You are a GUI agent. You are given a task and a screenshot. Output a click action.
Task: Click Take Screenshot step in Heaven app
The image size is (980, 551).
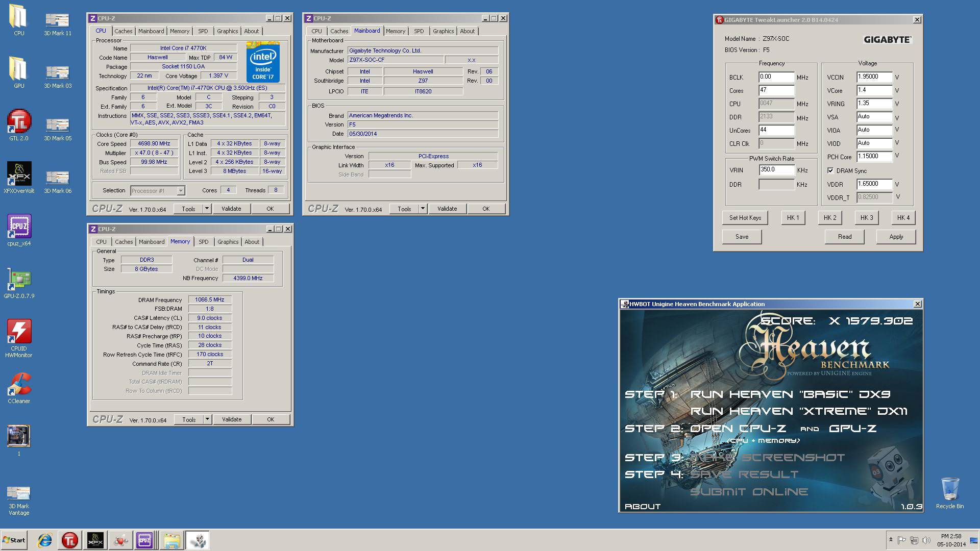coord(767,458)
